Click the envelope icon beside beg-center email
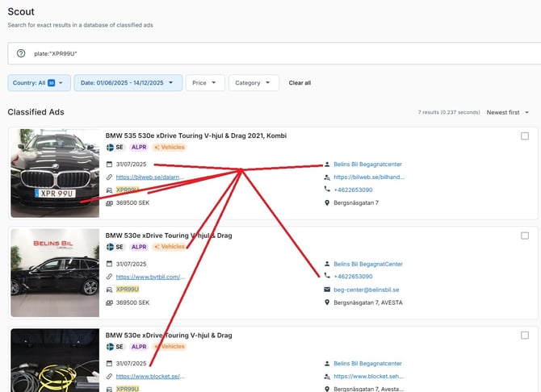 pos(327,290)
